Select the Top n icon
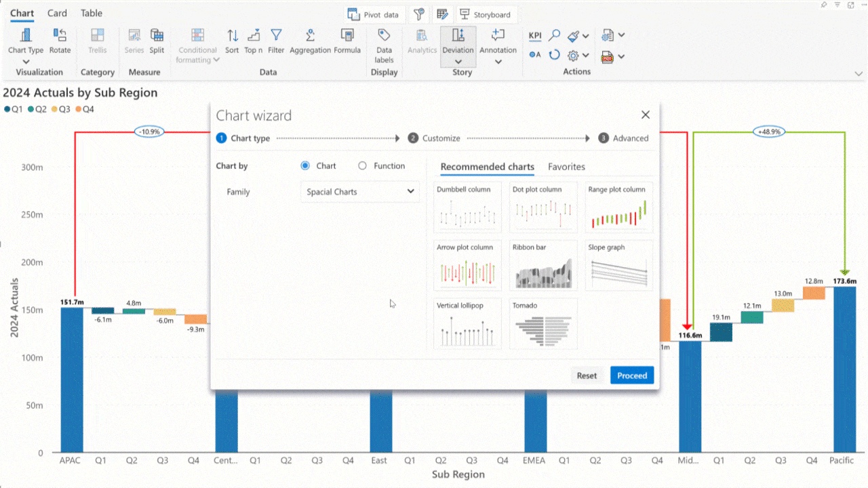 coord(254,36)
